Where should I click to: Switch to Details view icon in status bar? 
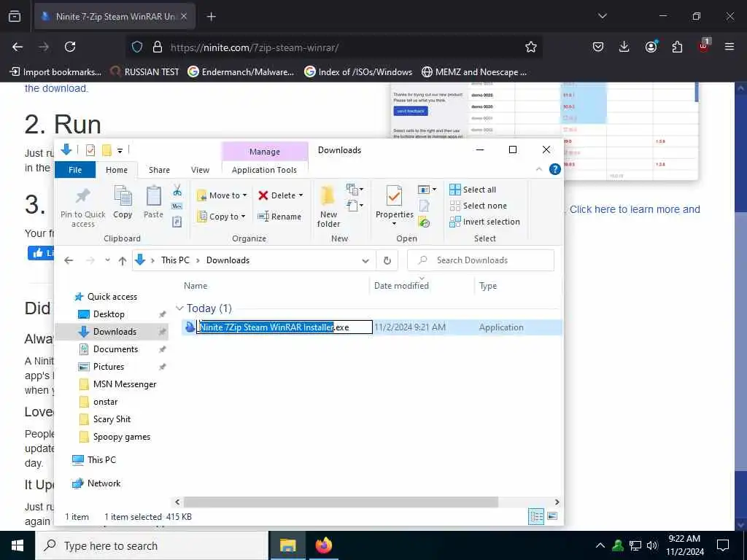(x=536, y=517)
